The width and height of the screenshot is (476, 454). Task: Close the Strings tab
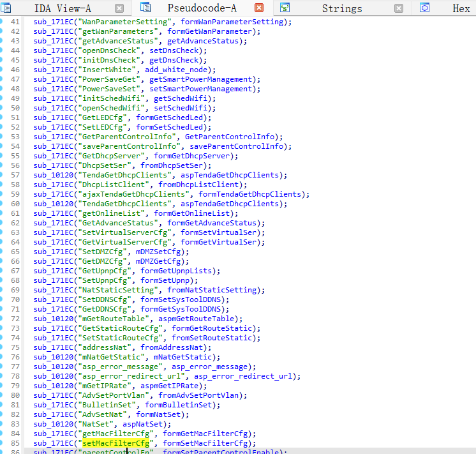399,8
